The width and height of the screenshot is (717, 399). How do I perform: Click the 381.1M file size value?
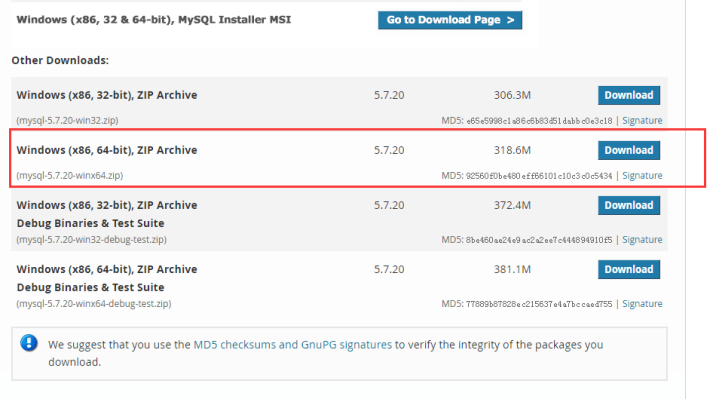pos(512,269)
